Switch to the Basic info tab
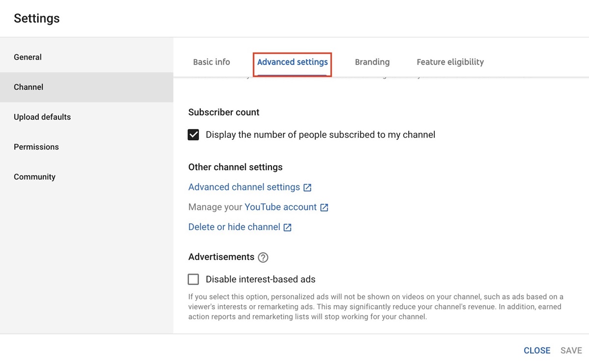 [x=212, y=62]
